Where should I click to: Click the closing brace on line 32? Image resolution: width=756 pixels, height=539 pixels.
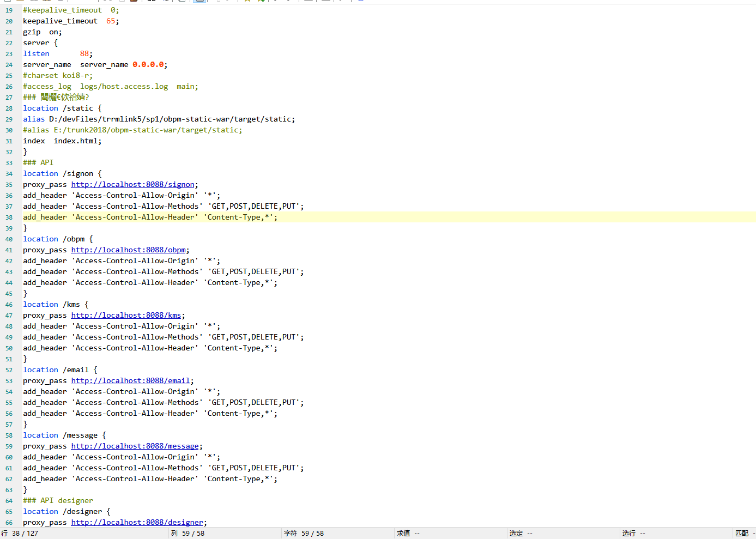coord(25,152)
